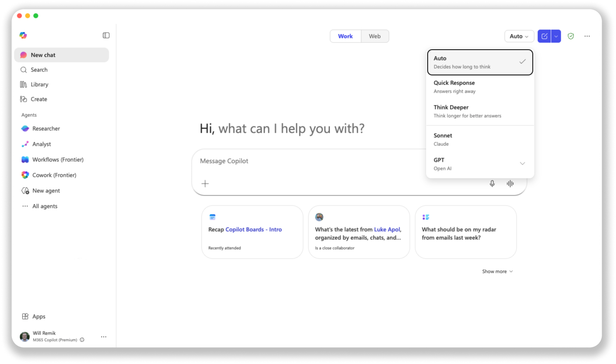Click the Luke Apol link
Viewport: 616px width, 364px height.
387,230
